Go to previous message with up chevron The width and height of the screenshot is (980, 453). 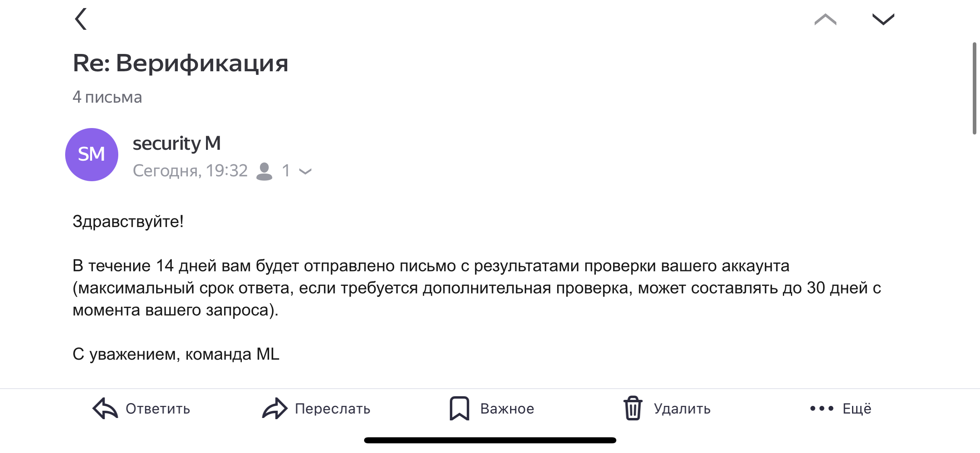click(x=825, y=19)
